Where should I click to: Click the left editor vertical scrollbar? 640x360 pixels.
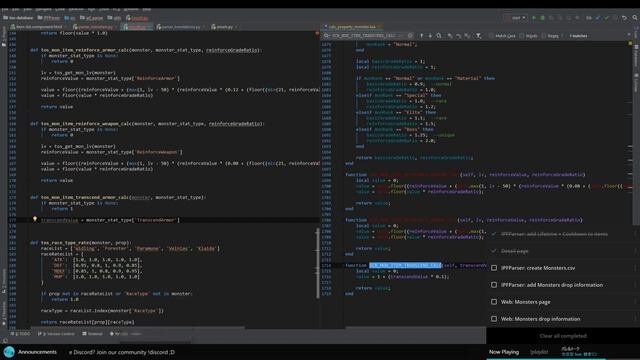318,263
